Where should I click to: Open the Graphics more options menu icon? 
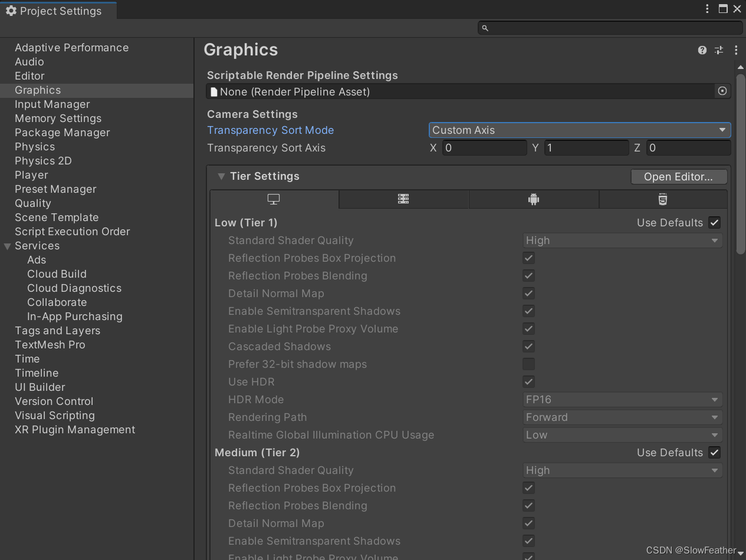[736, 50]
